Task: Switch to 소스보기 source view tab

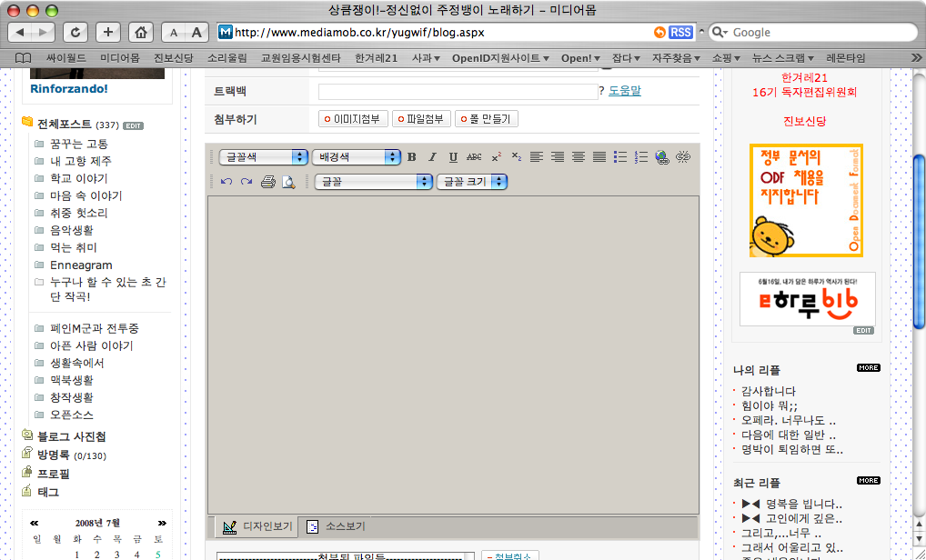Action: tap(337, 526)
